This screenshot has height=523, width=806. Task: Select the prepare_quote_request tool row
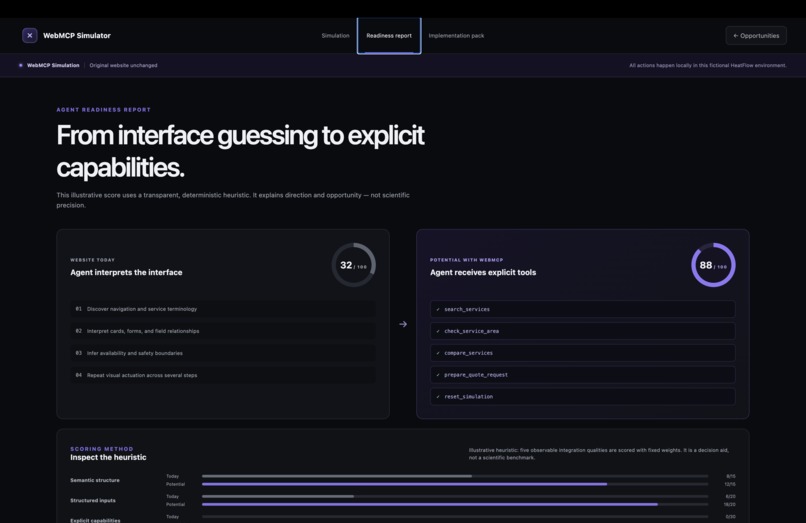coord(582,375)
